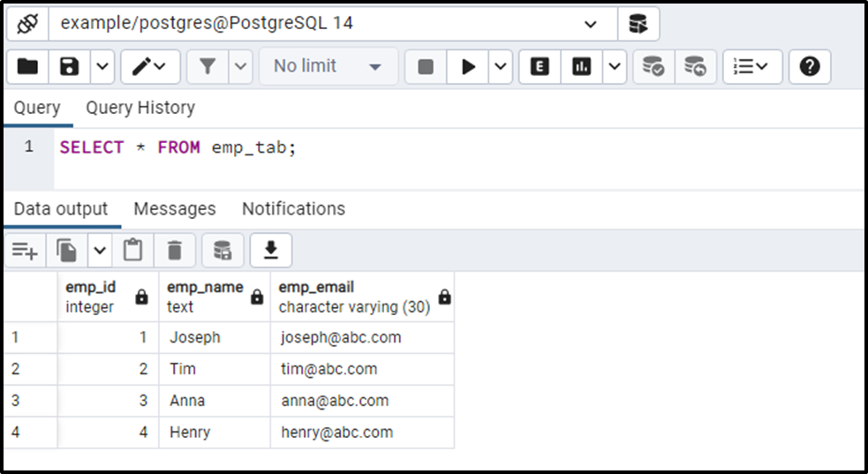Click the commit transaction icon
Screen dimensions: 868x474
pos(653,67)
